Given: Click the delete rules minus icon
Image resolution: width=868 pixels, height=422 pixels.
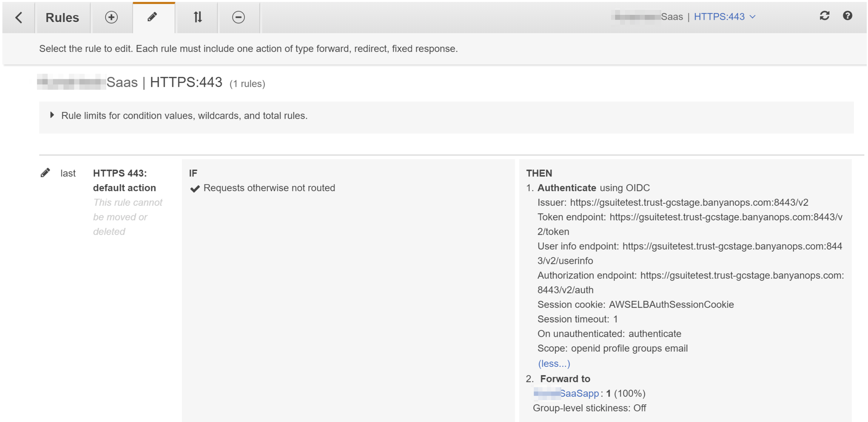Looking at the screenshot, I should (x=238, y=17).
